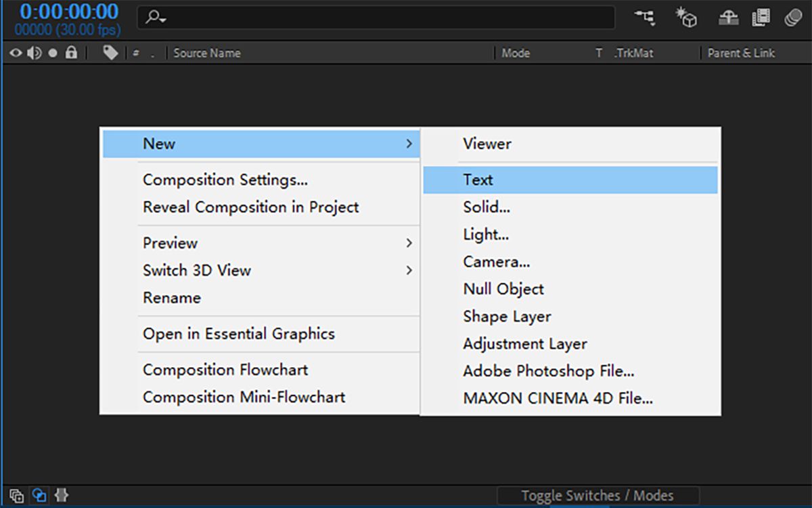This screenshot has height=508, width=812.
Task: Toggle the Transfer Controls pane icon
Action: [39, 495]
